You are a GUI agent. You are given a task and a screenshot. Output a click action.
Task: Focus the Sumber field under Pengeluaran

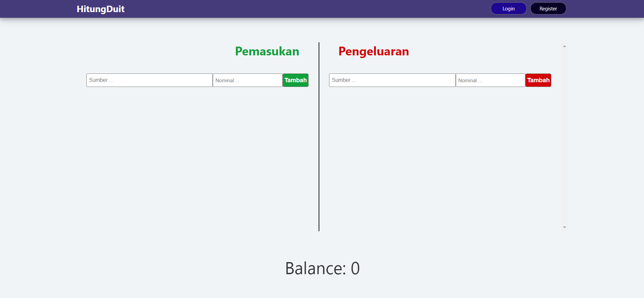click(392, 80)
